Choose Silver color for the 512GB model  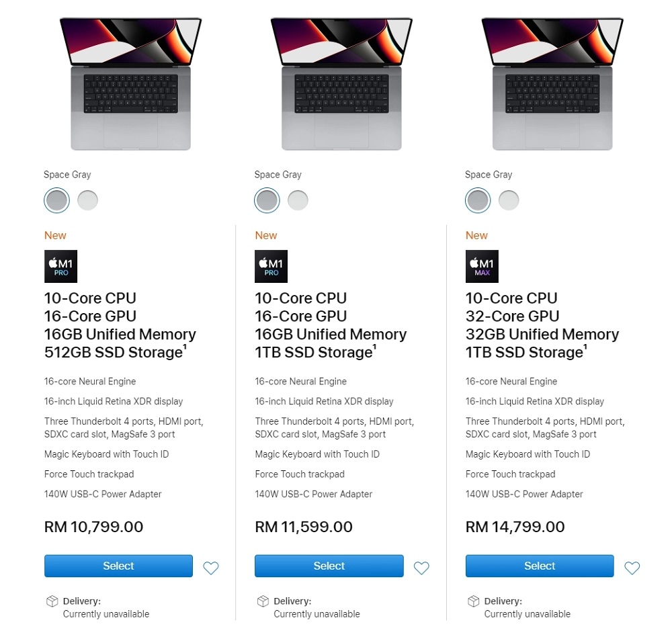click(x=87, y=200)
